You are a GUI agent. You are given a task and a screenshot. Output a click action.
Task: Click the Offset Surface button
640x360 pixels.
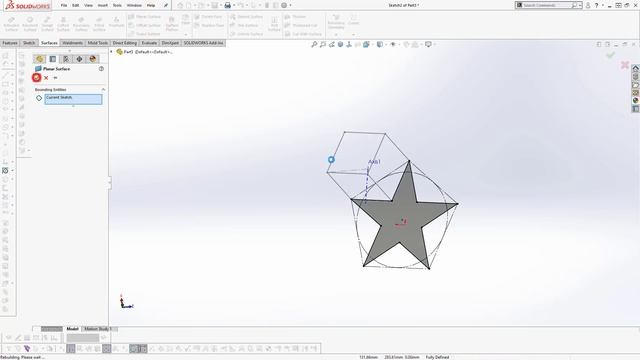pos(144,25)
